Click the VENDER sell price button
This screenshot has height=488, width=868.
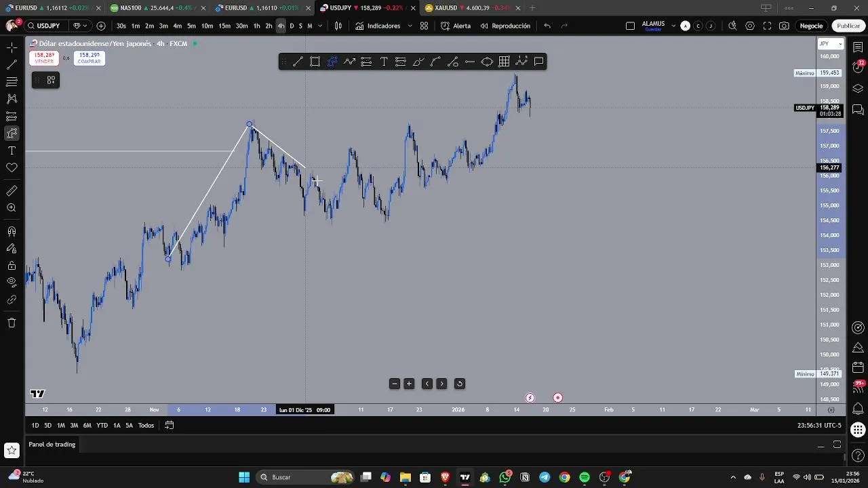point(44,58)
